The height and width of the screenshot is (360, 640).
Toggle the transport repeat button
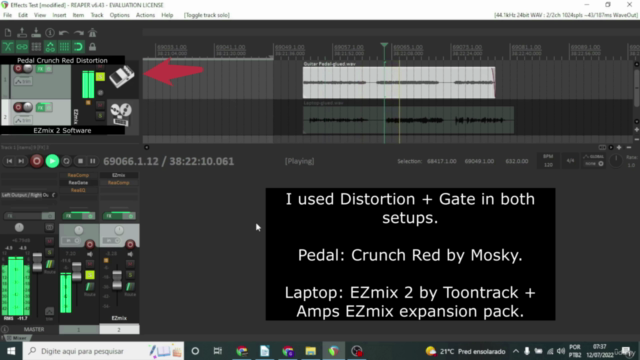pyautogui.click(x=67, y=161)
